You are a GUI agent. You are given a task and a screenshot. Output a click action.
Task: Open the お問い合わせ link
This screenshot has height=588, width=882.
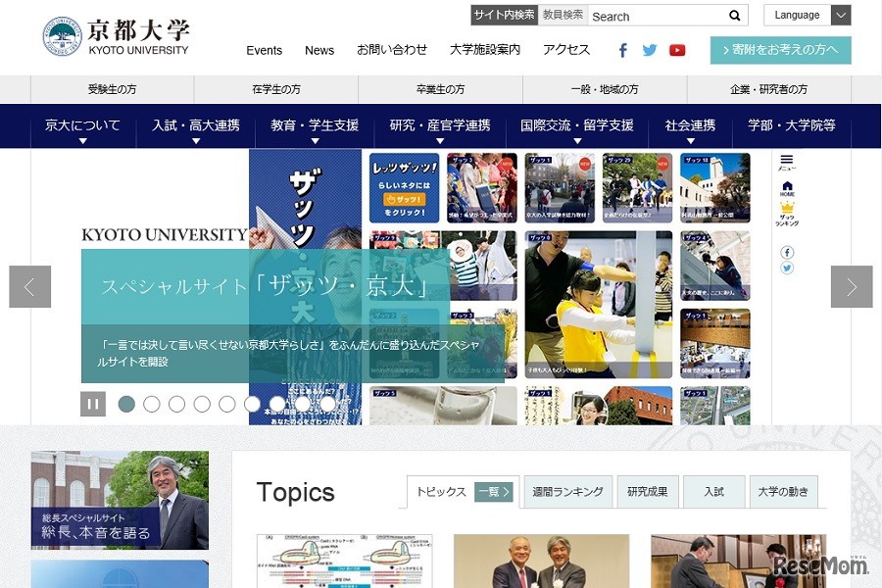392,50
